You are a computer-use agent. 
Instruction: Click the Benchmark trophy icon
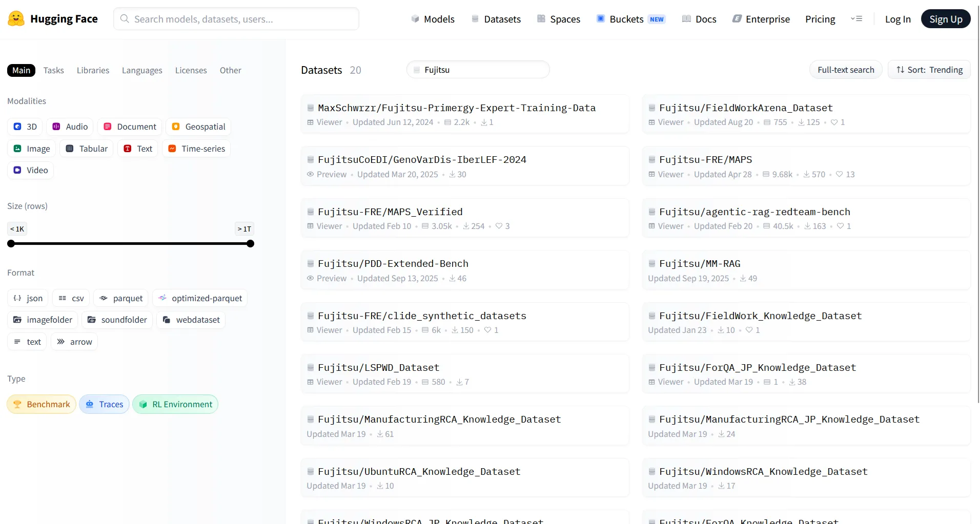[x=17, y=404]
